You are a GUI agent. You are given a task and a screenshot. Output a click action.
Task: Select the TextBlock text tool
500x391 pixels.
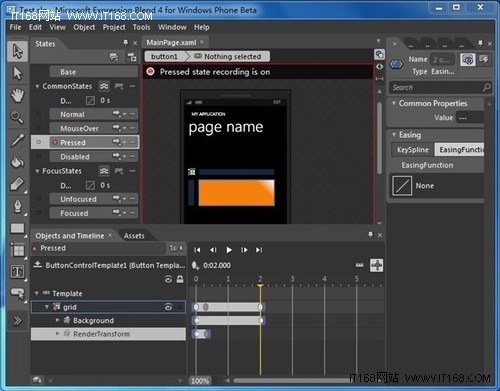tap(17, 272)
